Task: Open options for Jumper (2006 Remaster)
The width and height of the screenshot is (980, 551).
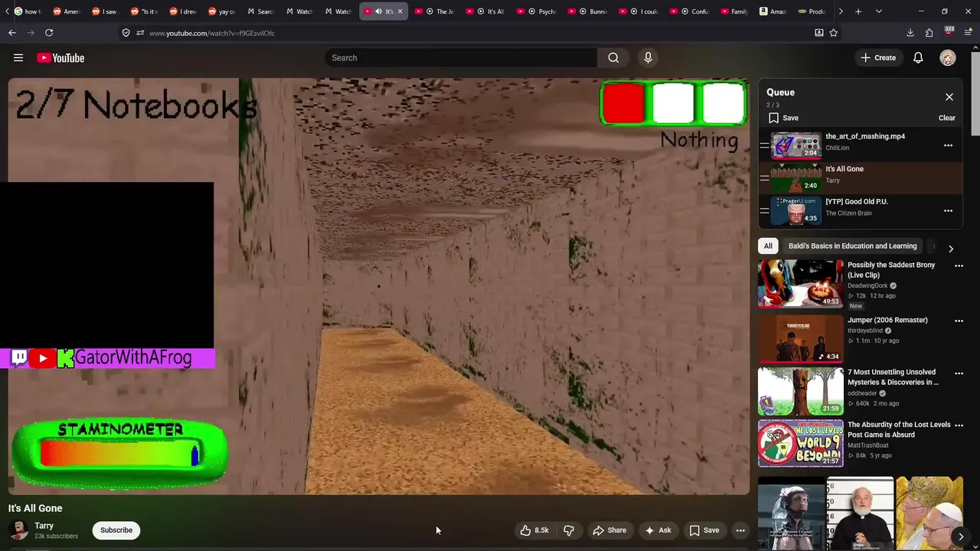Action: (959, 321)
